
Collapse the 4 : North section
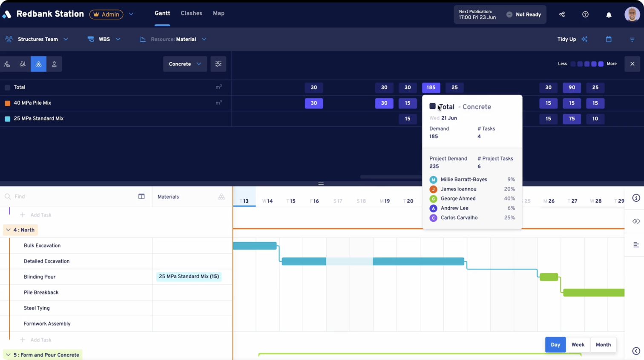8,230
